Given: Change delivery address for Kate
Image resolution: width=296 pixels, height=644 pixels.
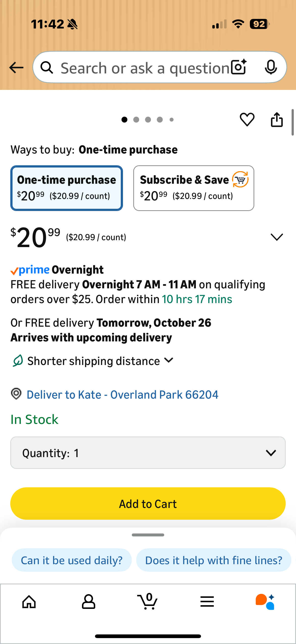Looking at the screenshot, I should point(122,395).
